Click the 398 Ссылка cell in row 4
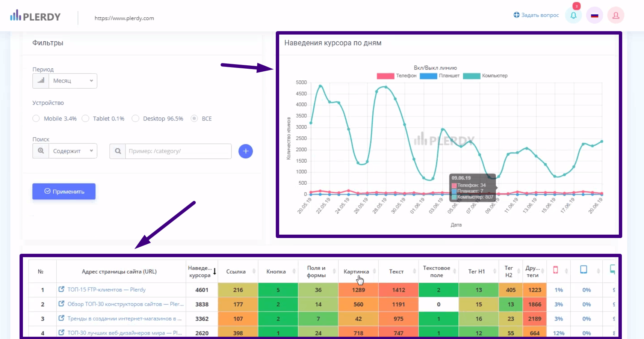The width and height of the screenshot is (644, 339). [238, 333]
